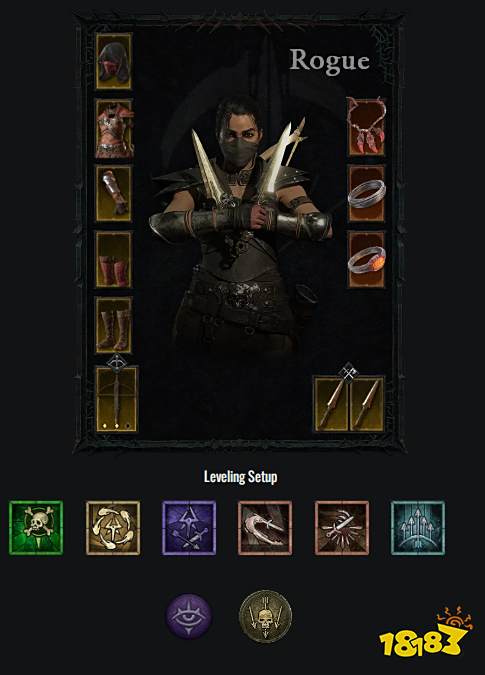485x675 pixels.
Task: Click the crossbow ranged weapon slot
Action: (116, 399)
